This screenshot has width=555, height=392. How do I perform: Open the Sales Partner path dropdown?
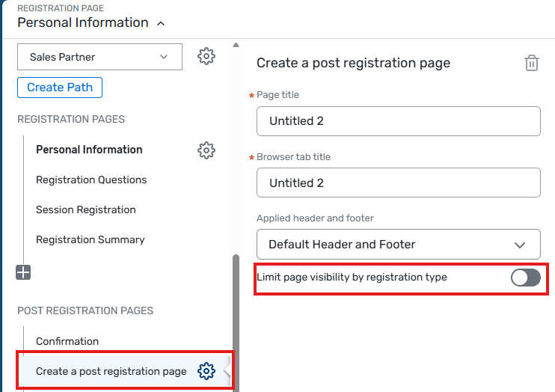99,57
